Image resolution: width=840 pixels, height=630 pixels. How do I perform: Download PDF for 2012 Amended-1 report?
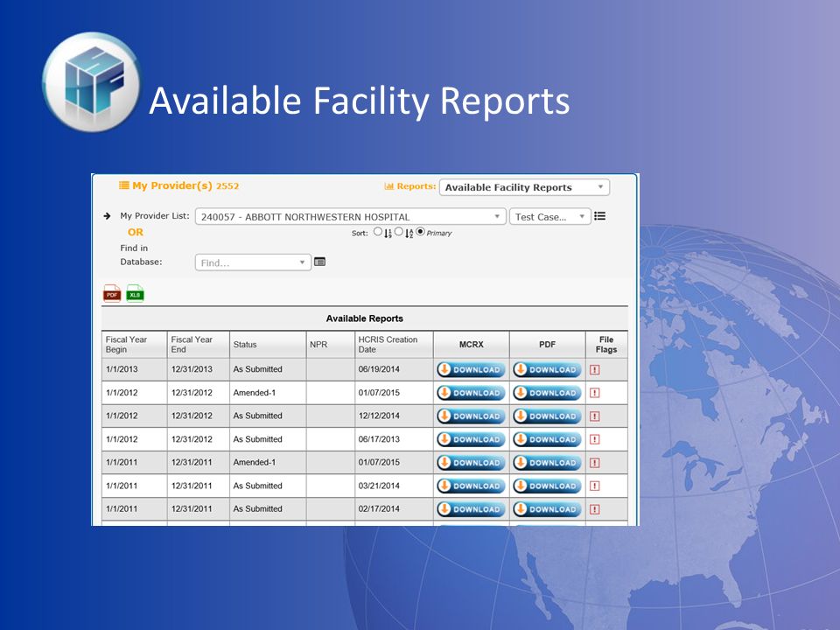(547, 393)
